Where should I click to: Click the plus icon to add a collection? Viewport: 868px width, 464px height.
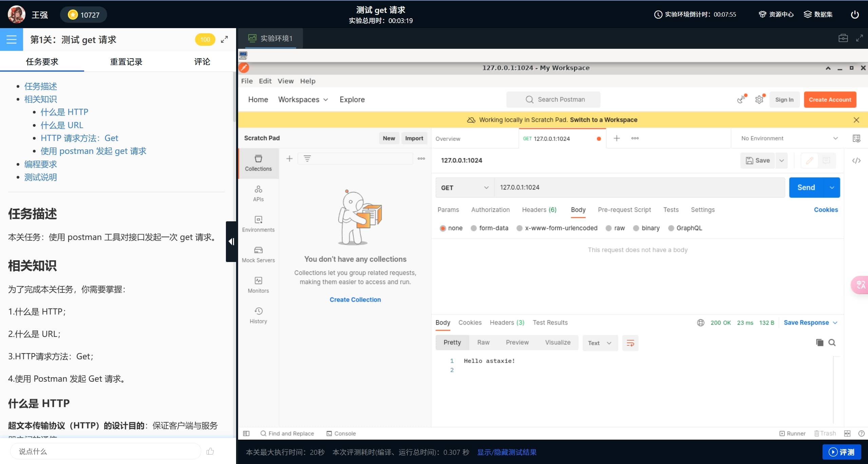289,158
